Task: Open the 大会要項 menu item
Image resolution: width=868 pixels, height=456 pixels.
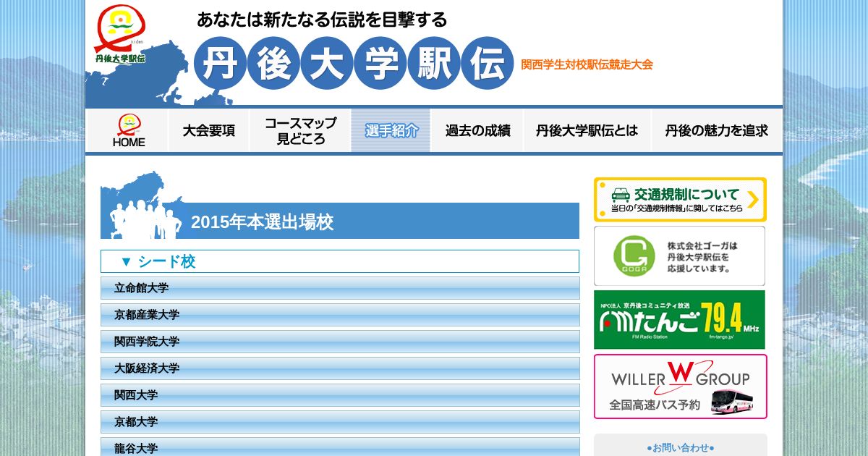Action: coord(208,131)
